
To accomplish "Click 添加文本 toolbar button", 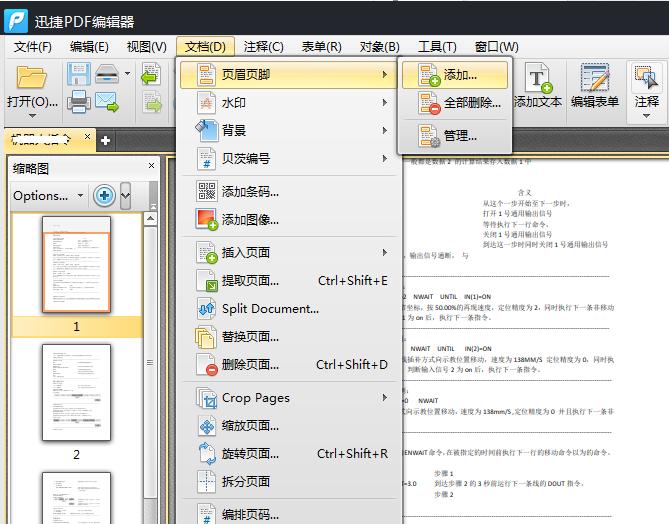I will point(538,85).
